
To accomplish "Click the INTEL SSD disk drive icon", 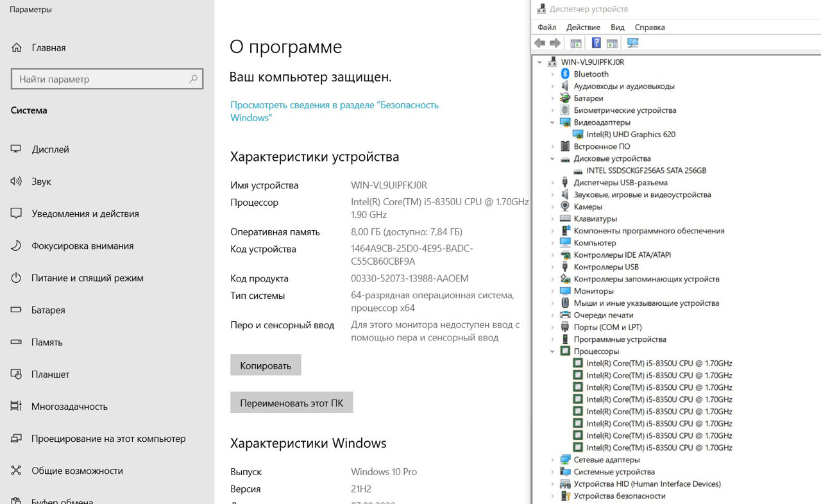I will click(x=578, y=171).
